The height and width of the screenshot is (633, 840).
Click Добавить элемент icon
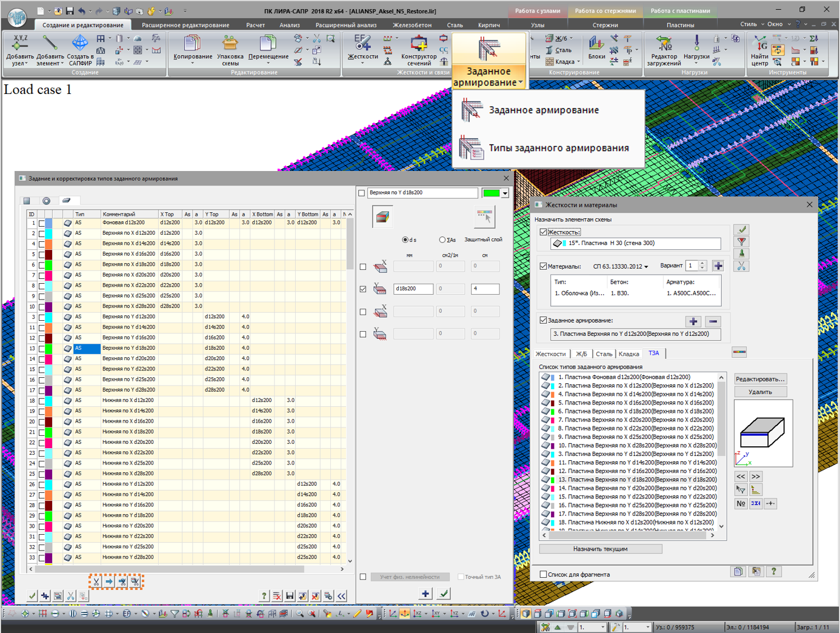(x=50, y=50)
